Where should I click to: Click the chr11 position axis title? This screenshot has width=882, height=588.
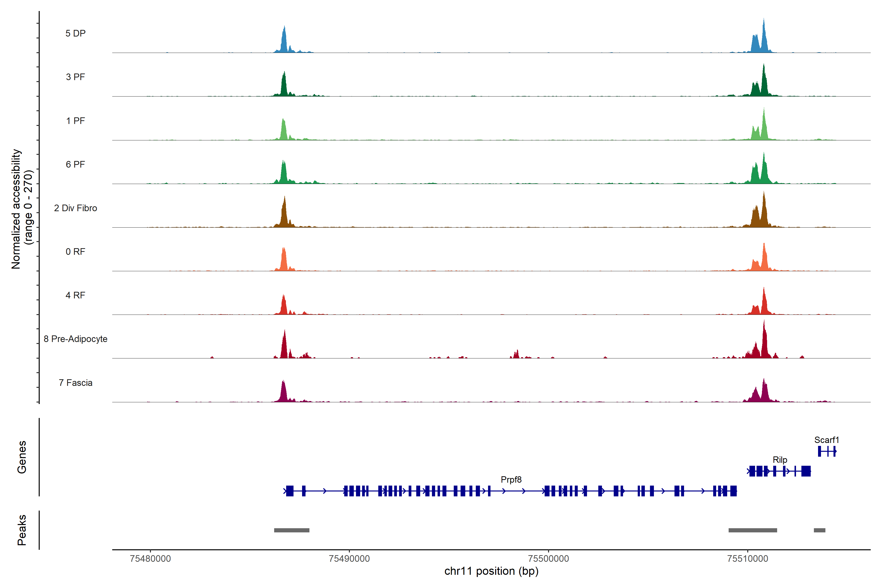point(491,571)
